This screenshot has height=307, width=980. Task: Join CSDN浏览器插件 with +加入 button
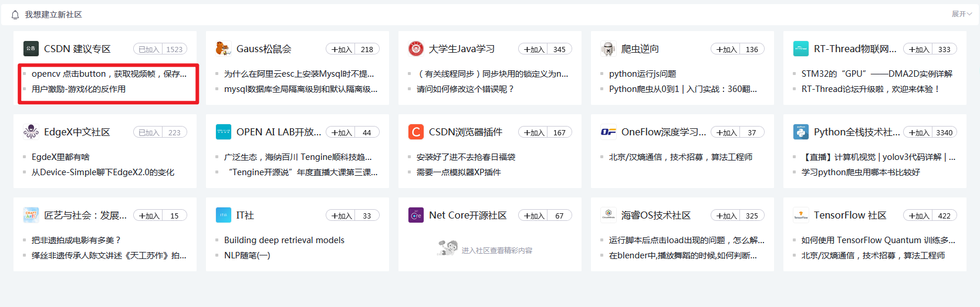[534, 132]
